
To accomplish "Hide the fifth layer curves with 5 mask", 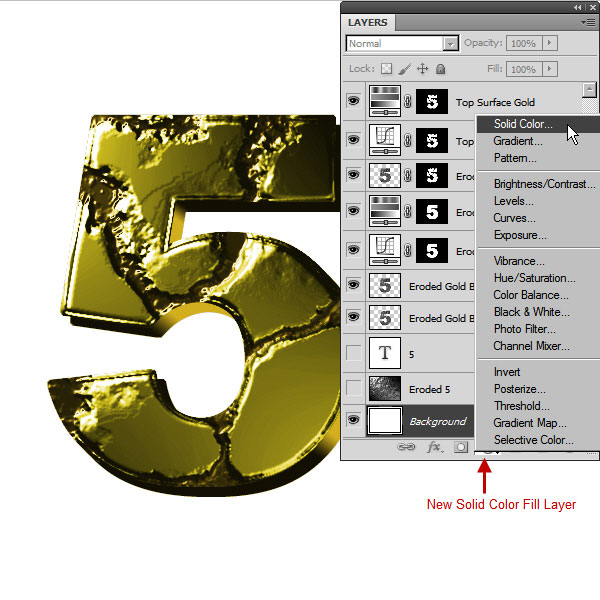I will [x=353, y=250].
